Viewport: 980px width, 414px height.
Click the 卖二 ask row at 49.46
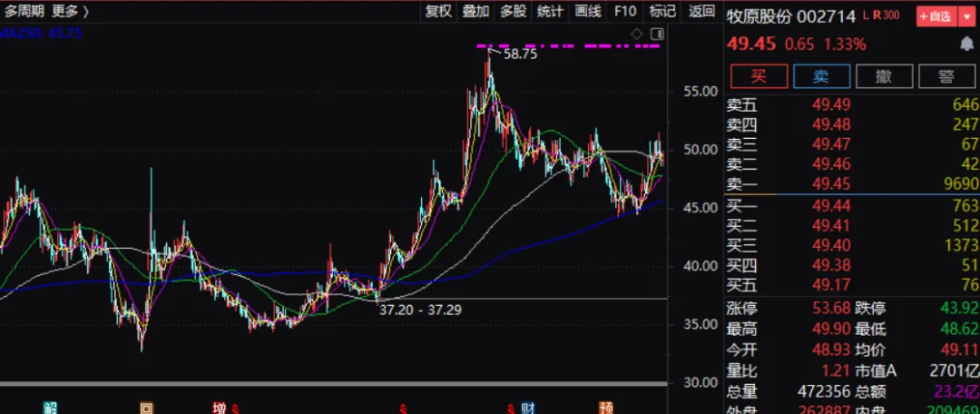point(852,164)
